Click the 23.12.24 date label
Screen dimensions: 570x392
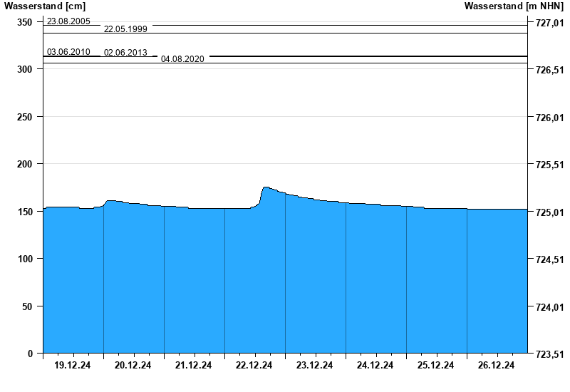coord(315,366)
